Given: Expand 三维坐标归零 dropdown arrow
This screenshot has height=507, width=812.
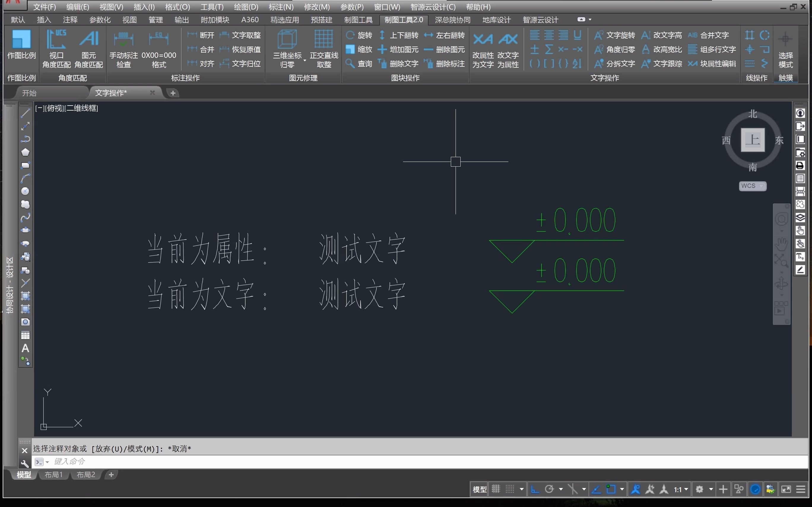Looking at the screenshot, I should (x=305, y=60).
